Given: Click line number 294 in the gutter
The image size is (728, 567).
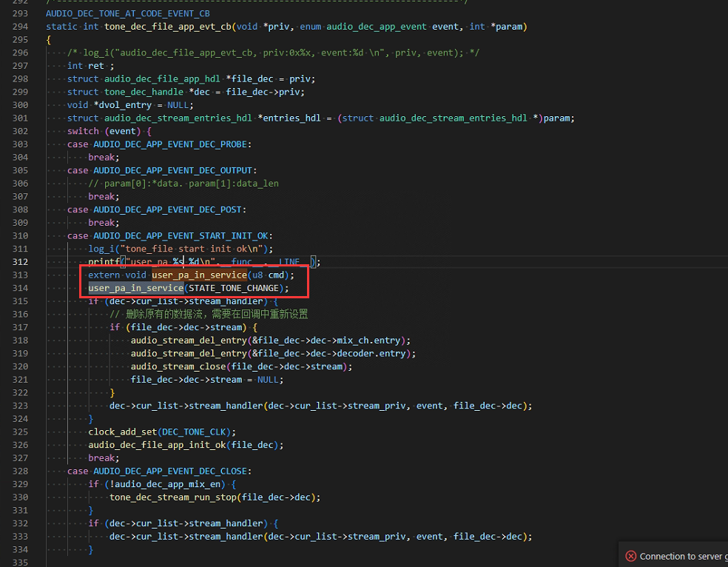Looking at the screenshot, I should pos(20,27).
